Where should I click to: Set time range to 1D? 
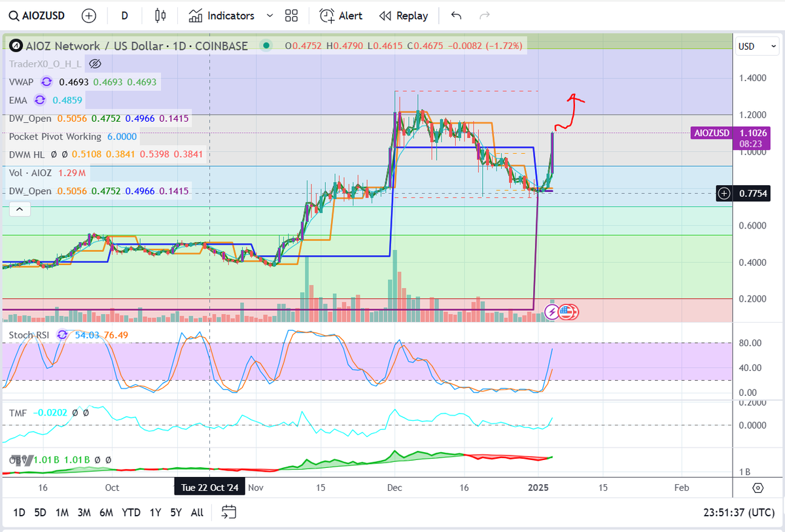click(20, 512)
